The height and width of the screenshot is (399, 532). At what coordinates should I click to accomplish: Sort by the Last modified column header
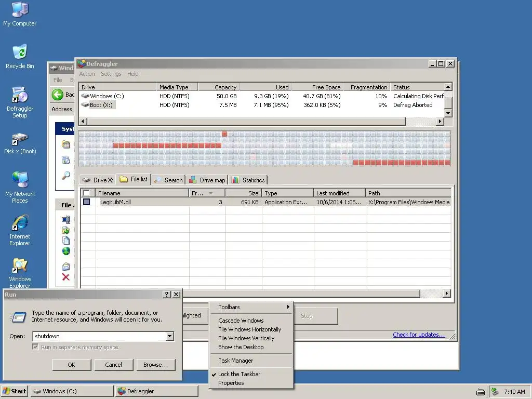coord(339,193)
